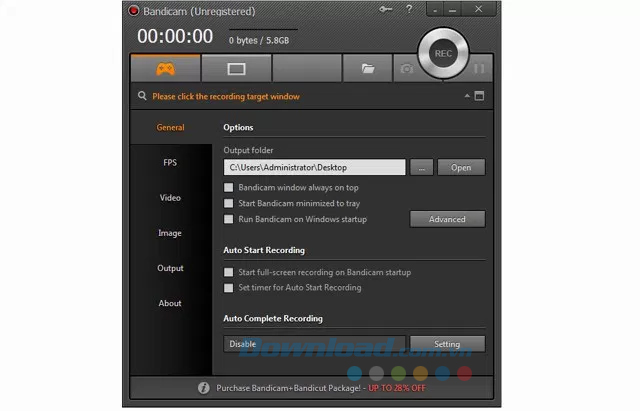
Task: Open the Image settings tab
Action: 170,233
